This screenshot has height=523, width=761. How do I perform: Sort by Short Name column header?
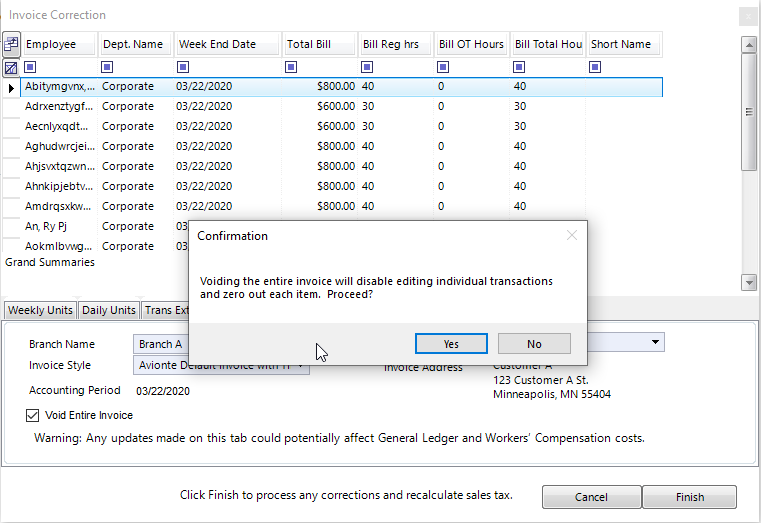624,44
